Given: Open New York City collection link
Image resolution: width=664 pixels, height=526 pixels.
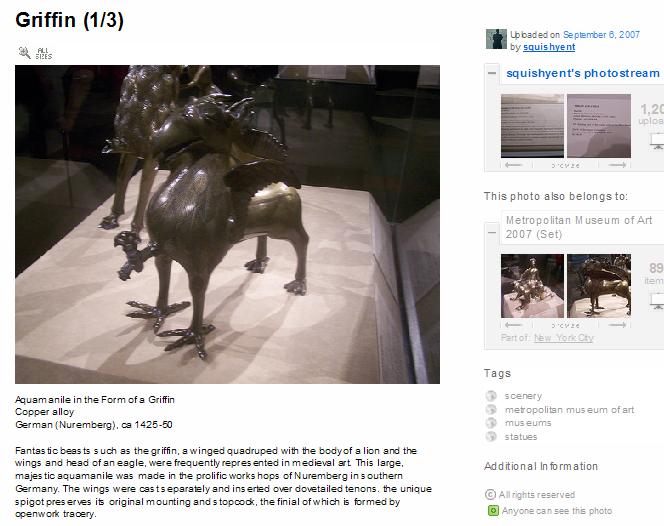Looking at the screenshot, I should pyautogui.click(x=563, y=338).
